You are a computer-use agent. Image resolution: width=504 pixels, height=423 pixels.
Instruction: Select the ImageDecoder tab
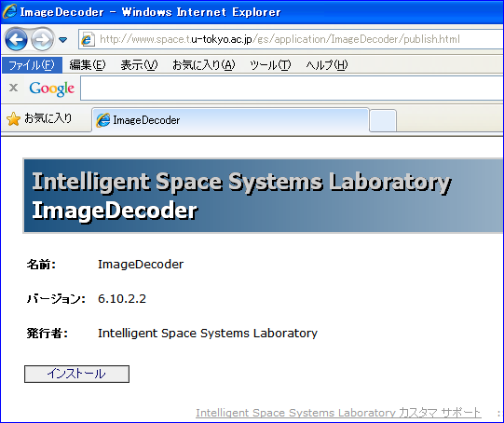pyautogui.click(x=230, y=120)
